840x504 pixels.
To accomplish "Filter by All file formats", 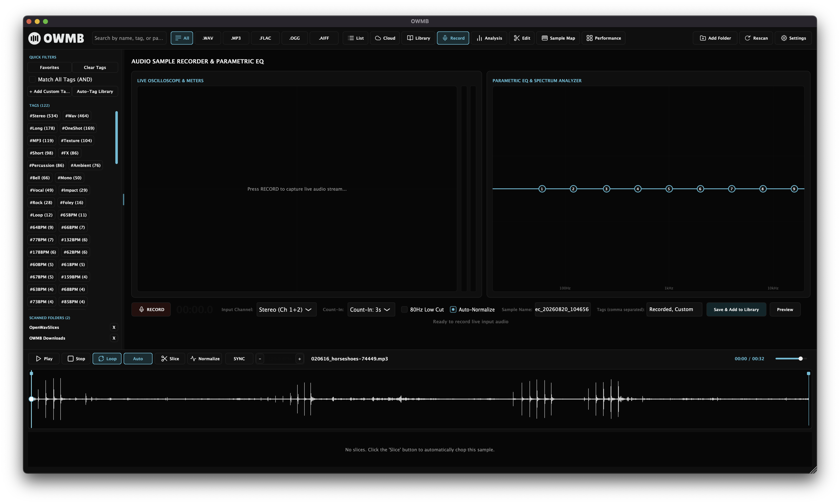I will 182,38.
